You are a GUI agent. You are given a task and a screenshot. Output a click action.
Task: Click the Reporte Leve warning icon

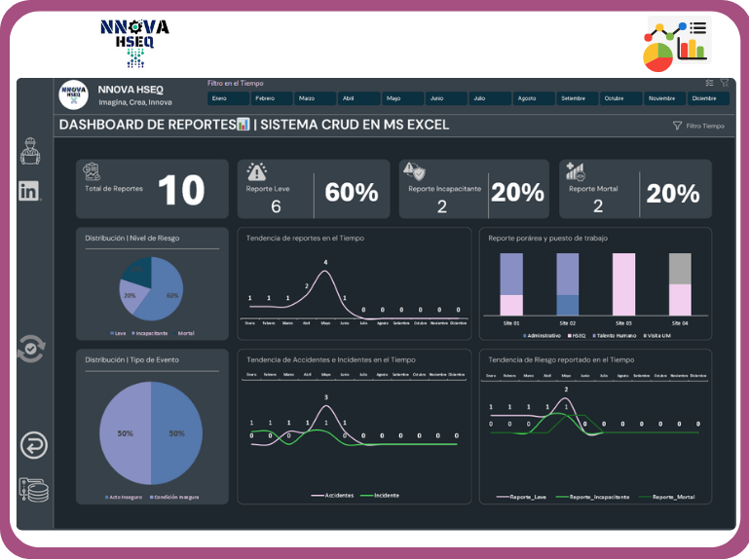pos(257,171)
